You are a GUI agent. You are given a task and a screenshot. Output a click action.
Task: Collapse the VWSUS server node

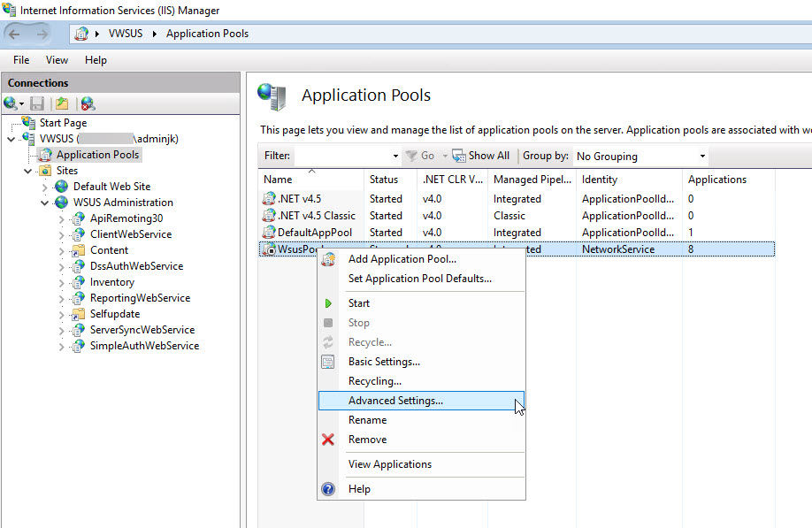(x=11, y=139)
